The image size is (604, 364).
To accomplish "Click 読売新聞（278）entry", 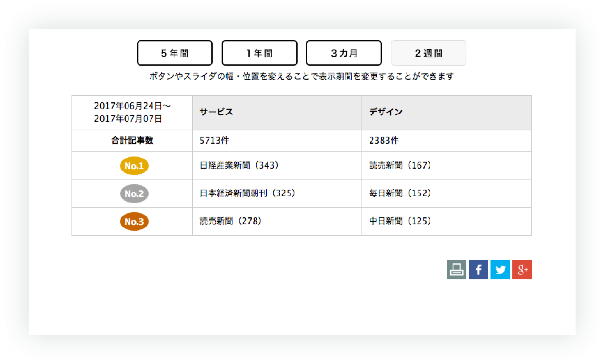I will pyautogui.click(x=231, y=221).
